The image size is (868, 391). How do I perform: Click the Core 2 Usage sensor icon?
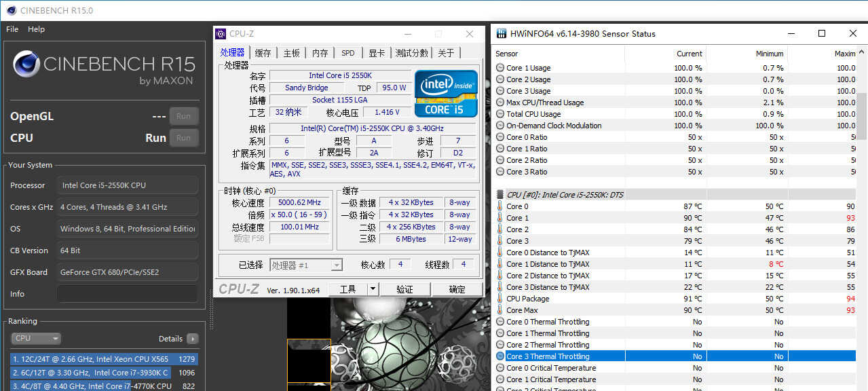click(x=500, y=79)
